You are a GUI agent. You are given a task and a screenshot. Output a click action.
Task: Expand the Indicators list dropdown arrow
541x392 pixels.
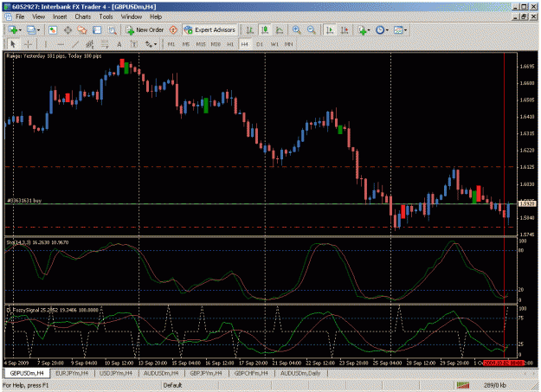368,30
